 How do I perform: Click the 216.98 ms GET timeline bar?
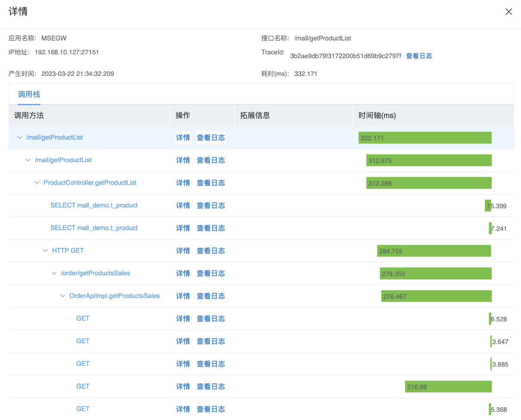click(x=448, y=387)
